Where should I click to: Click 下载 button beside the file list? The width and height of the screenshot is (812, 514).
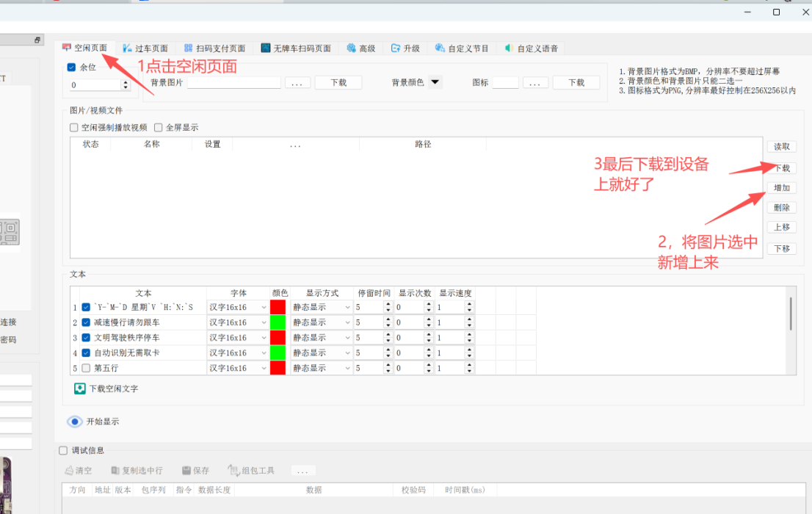(x=781, y=168)
